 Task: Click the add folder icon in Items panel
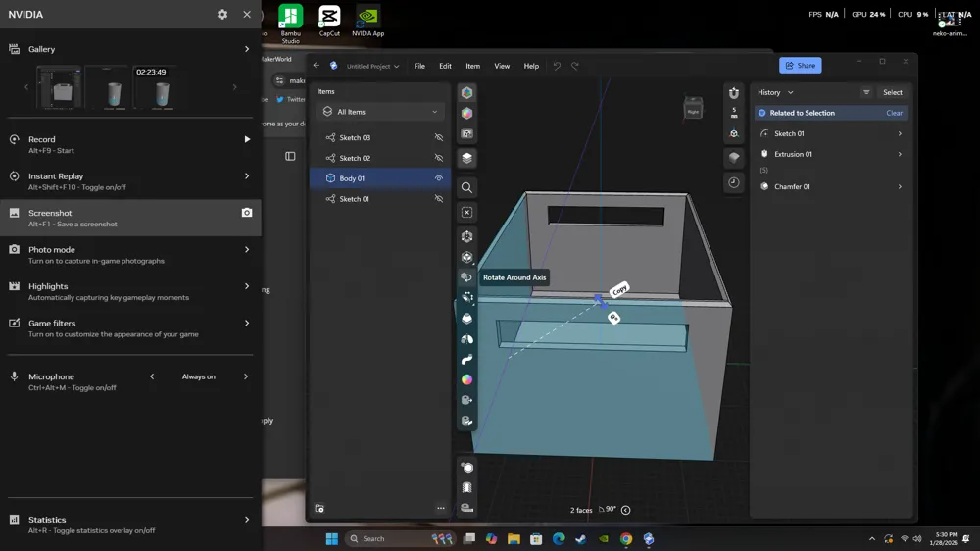click(319, 509)
